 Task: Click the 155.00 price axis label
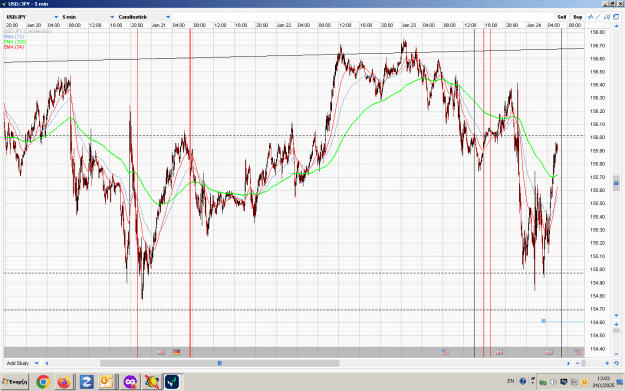(597, 269)
